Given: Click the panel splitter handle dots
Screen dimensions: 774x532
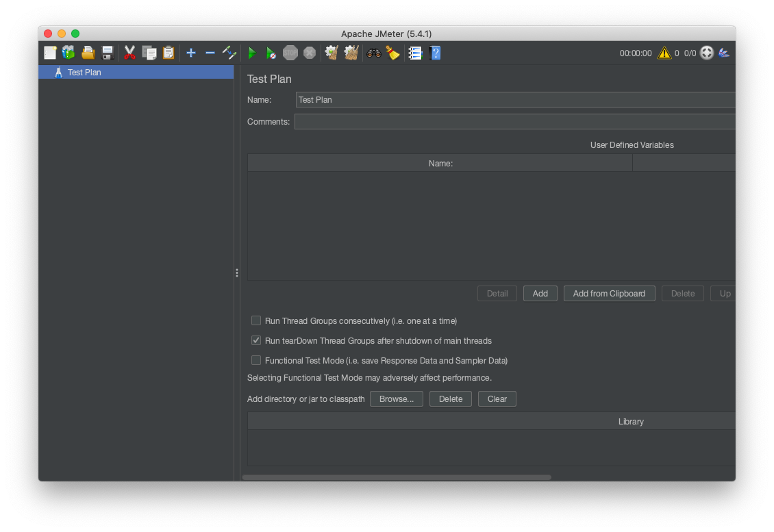Looking at the screenshot, I should pos(237,273).
